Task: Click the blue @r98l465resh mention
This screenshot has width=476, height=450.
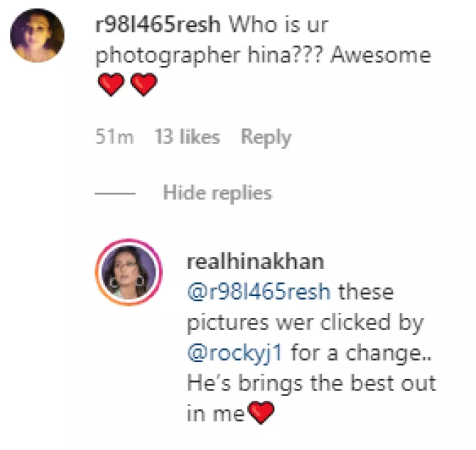Action: (x=259, y=292)
